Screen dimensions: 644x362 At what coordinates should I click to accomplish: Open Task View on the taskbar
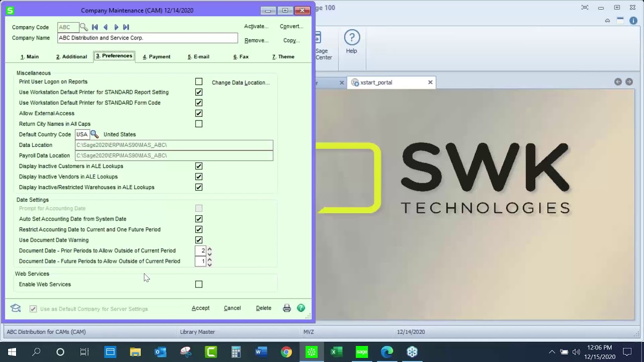point(85,352)
